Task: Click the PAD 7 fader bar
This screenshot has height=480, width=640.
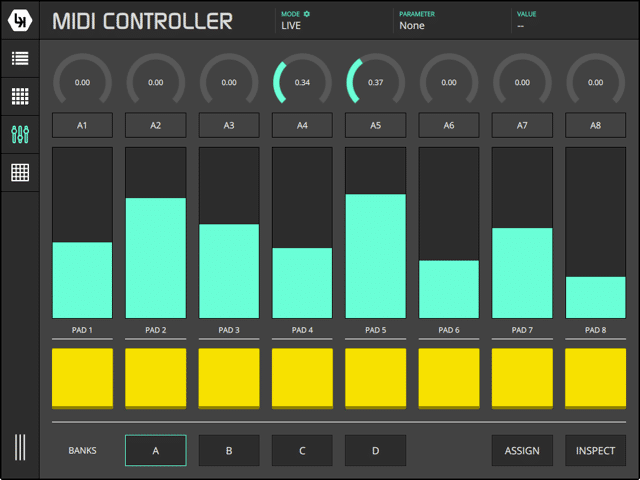Action: click(522, 233)
